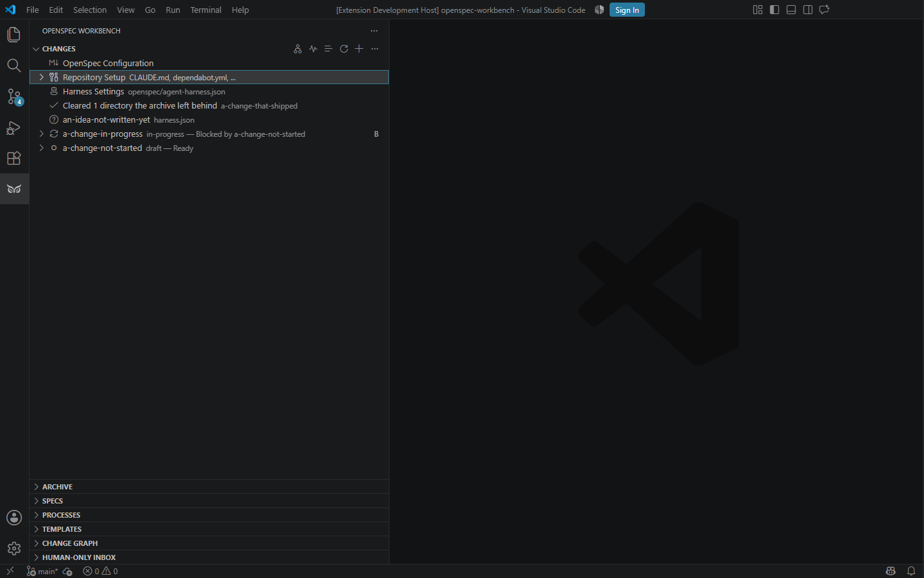Expand the Specs section
Screen dimensions: 924x578
209,501
